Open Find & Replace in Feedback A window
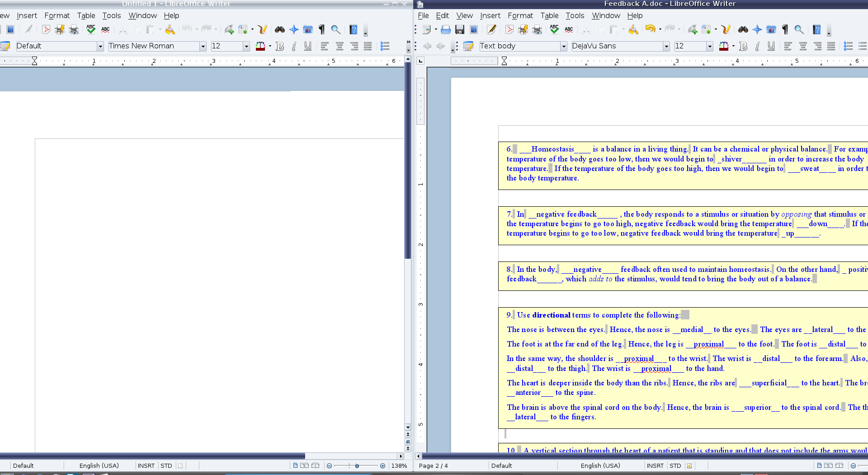The height and width of the screenshot is (475, 868). coord(743,29)
